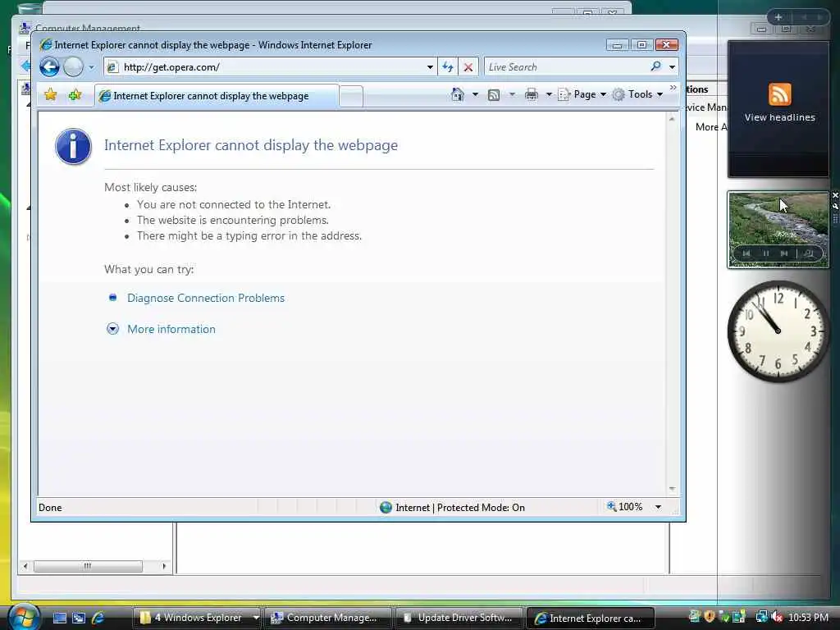Image resolution: width=840 pixels, height=630 pixels.
Task: Open the address bar URL history dropdown
Action: coord(430,67)
